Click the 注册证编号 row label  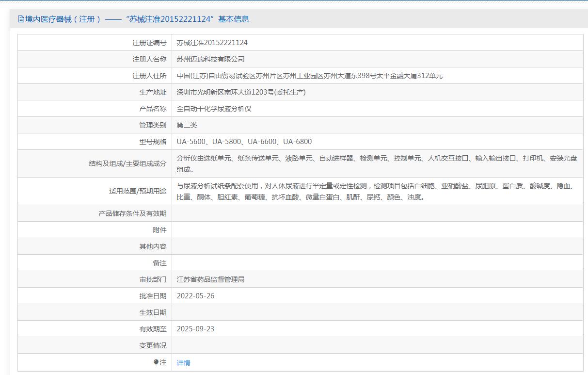click(x=149, y=43)
